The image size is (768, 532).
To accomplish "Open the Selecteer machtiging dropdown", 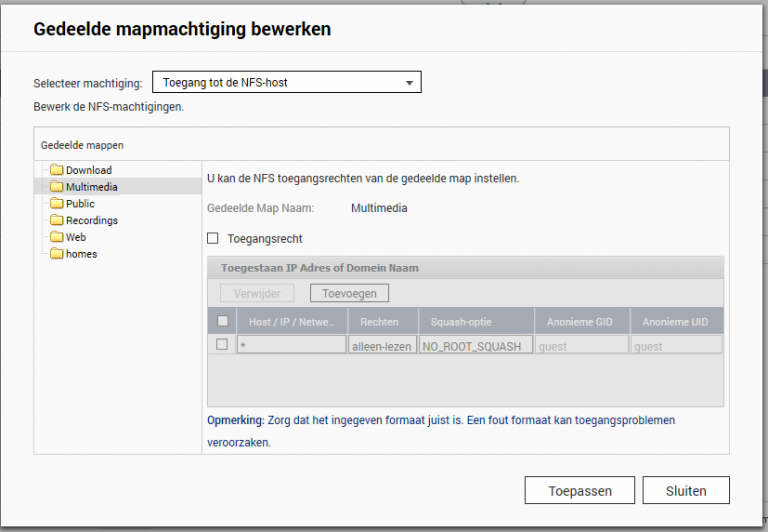I will (x=286, y=82).
